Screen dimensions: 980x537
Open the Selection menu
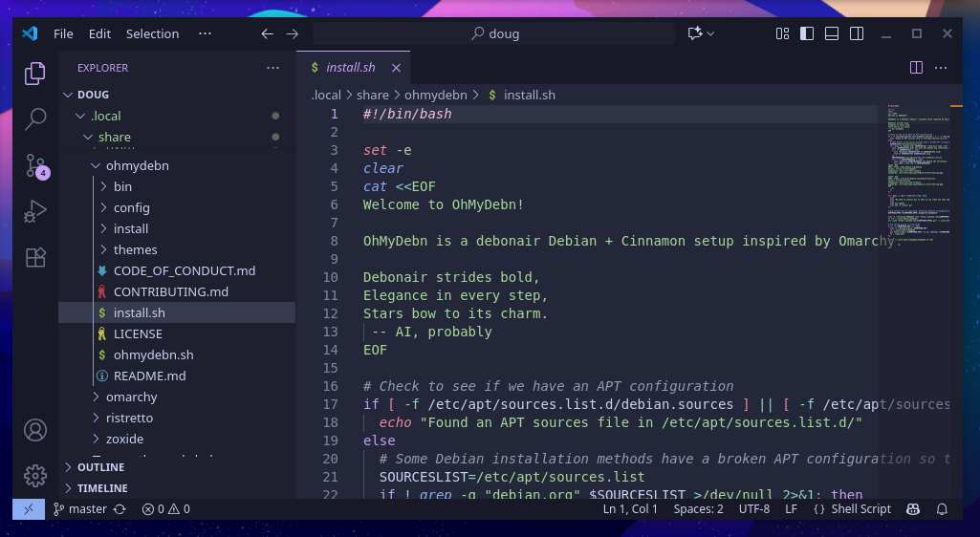(x=153, y=33)
